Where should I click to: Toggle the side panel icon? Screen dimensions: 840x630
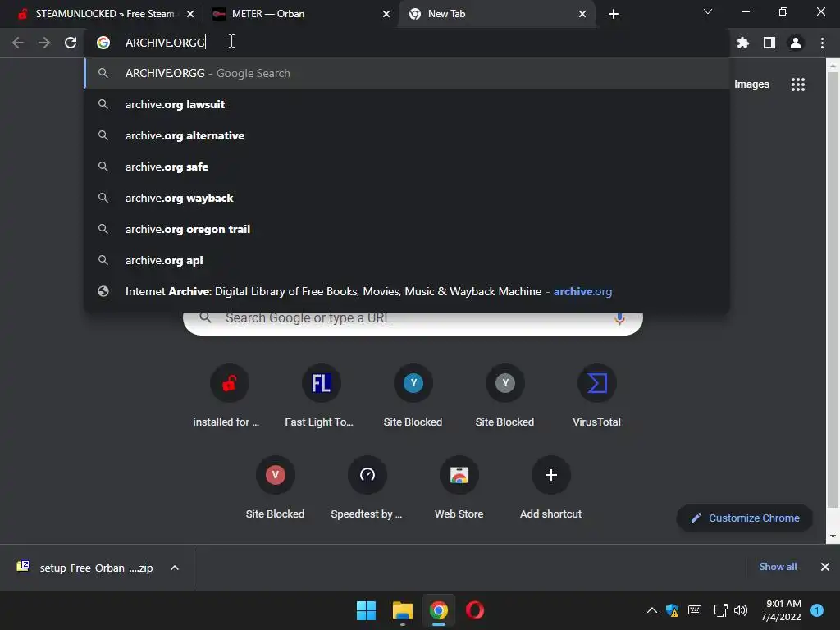click(x=769, y=43)
